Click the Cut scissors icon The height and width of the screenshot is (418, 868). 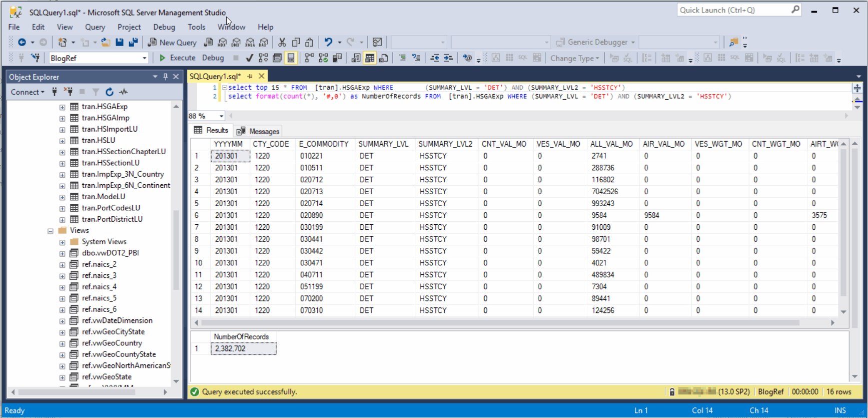pos(282,43)
